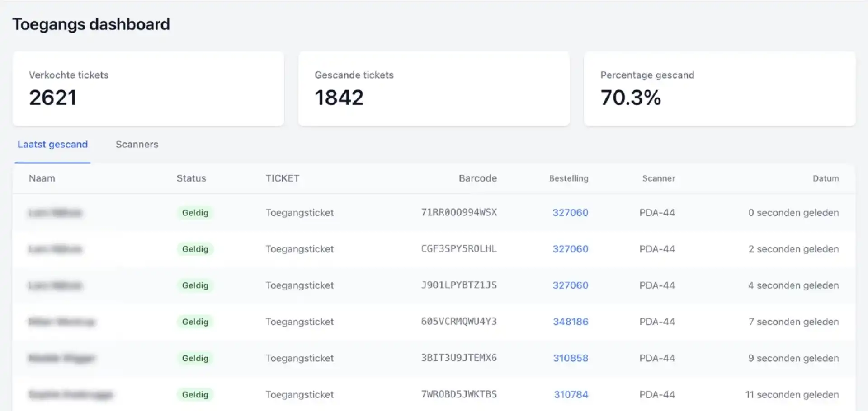Image resolution: width=868 pixels, height=411 pixels.
Task: Click barcode 605VCRMQWU4Y3 in the table
Action: 458,322
